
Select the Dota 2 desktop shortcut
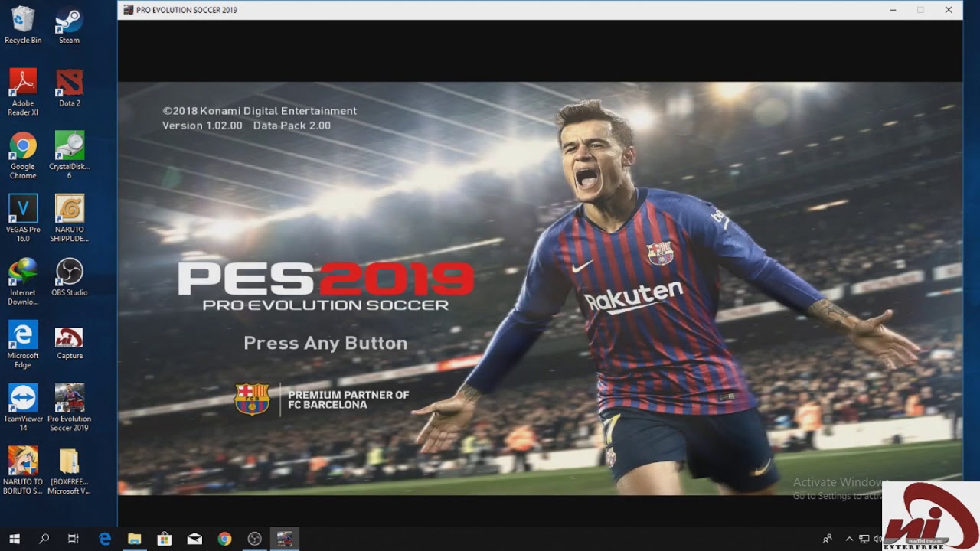click(x=69, y=88)
